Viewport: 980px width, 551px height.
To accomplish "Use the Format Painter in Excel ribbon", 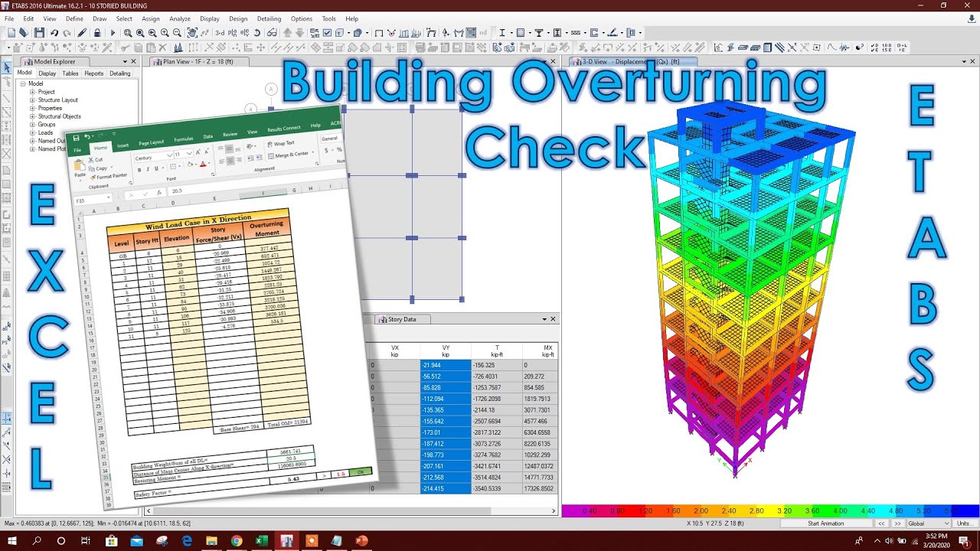I will pyautogui.click(x=106, y=178).
